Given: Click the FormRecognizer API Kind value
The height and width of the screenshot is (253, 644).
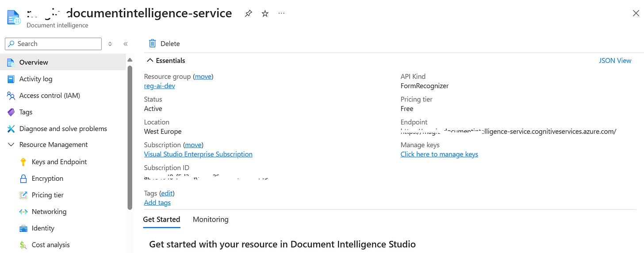Looking at the screenshot, I should 425,86.
